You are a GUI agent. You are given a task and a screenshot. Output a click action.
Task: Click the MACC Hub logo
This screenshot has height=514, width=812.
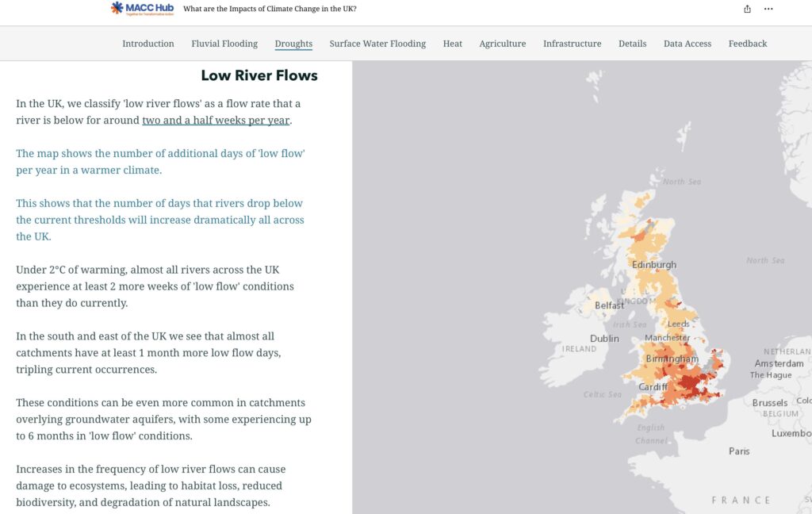pos(142,9)
